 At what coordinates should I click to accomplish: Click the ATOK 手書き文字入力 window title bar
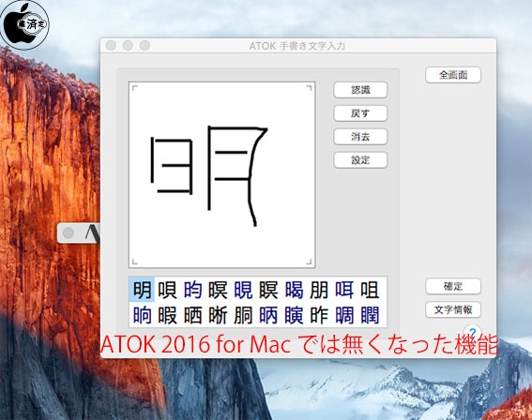tap(298, 46)
